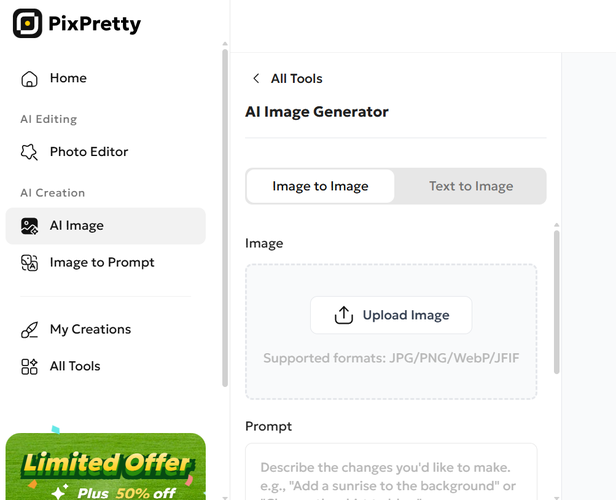
Task: Click the upload arrow icon
Action: [x=344, y=315]
